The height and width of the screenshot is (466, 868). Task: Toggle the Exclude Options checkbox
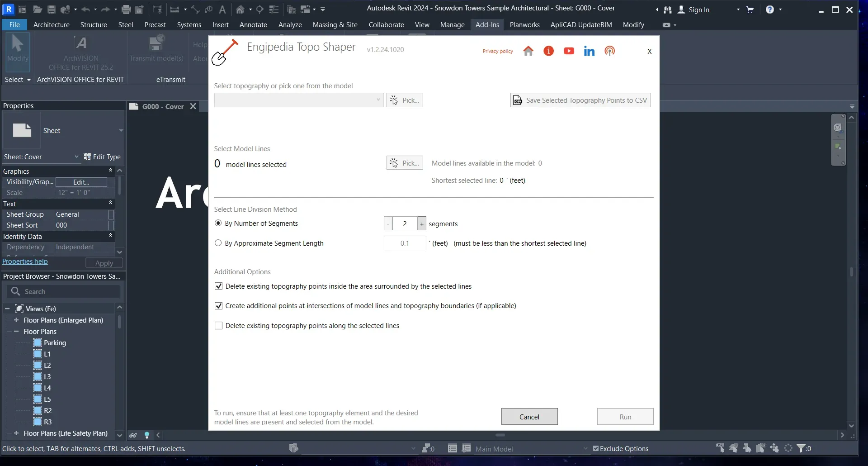coord(595,448)
